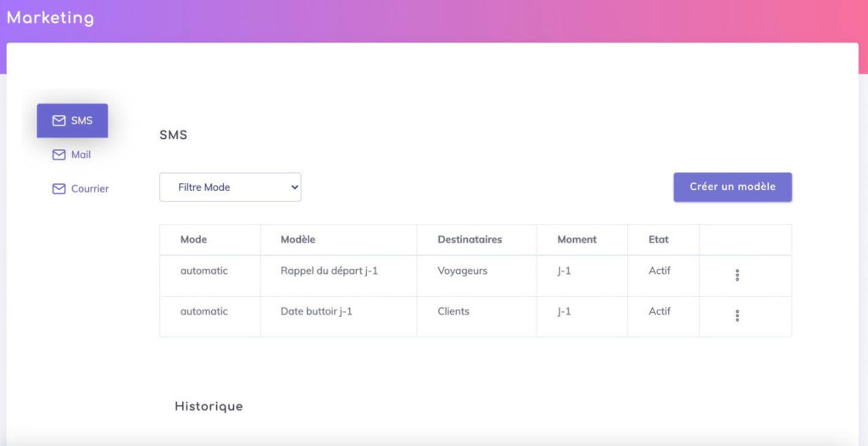Click the Voyageurs recipients cell
868x446 pixels.
pos(462,271)
